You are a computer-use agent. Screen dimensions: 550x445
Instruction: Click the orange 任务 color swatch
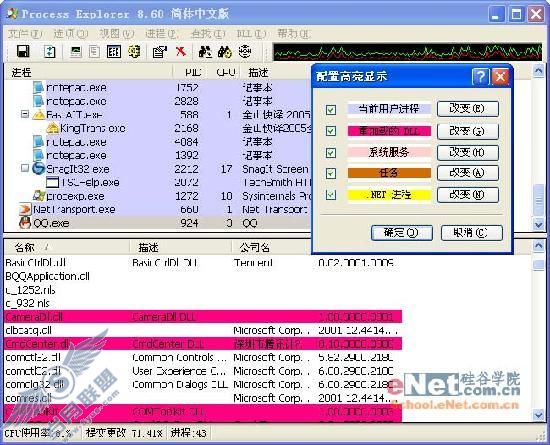point(389,173)
